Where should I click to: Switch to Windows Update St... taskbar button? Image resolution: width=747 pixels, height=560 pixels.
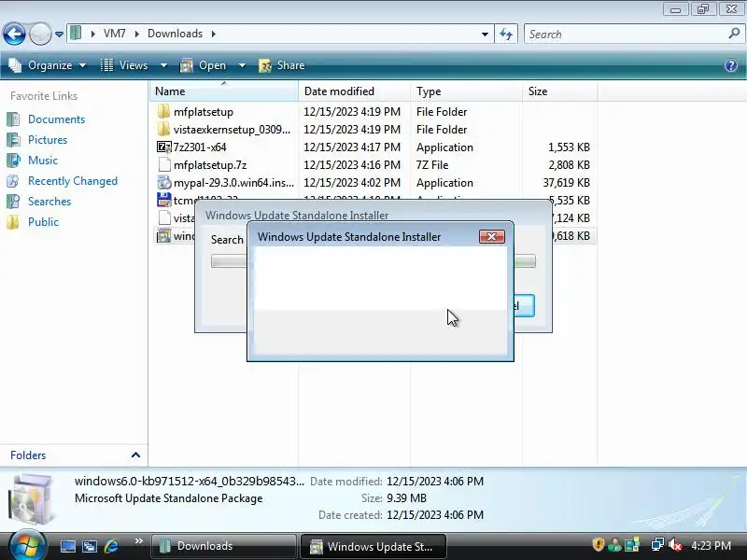373,546
